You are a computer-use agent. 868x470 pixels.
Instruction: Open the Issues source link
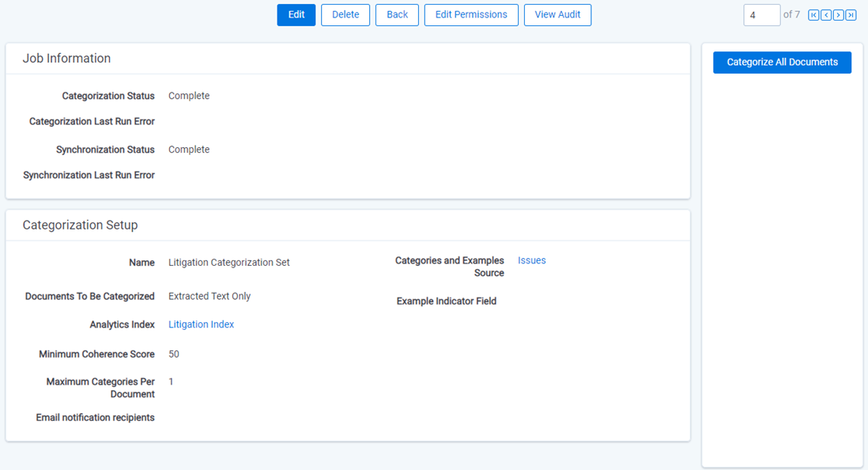point(531,260)
